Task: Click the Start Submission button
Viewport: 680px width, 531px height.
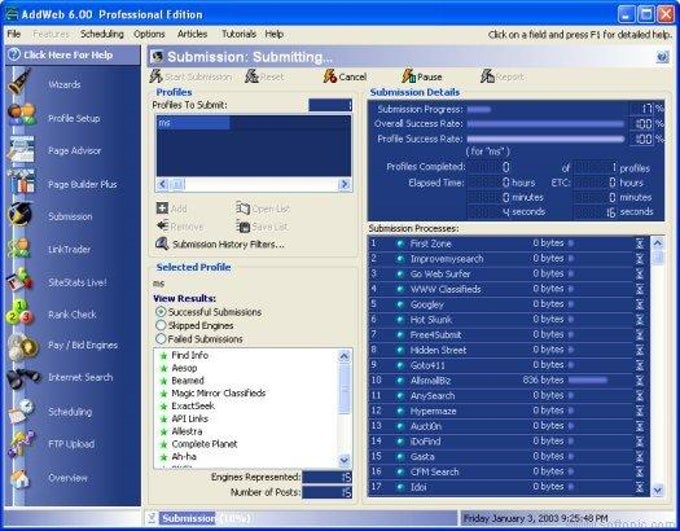Action: (x=191, y=77)
